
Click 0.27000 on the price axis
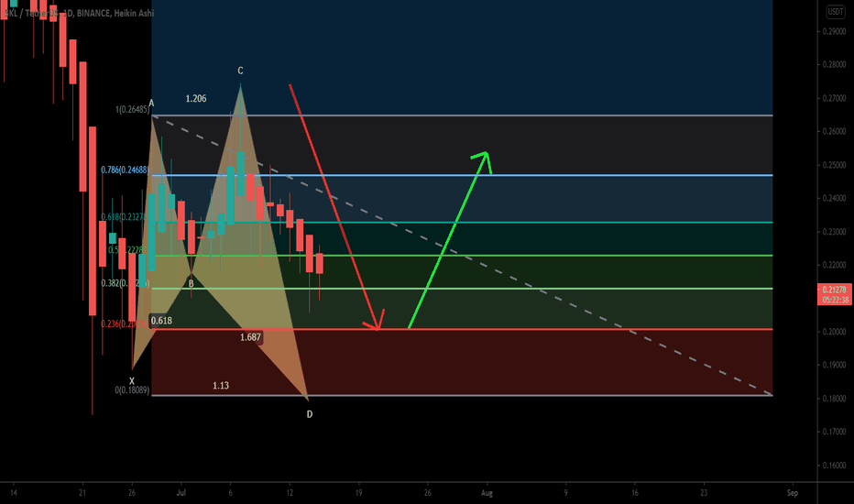point(835,99)
